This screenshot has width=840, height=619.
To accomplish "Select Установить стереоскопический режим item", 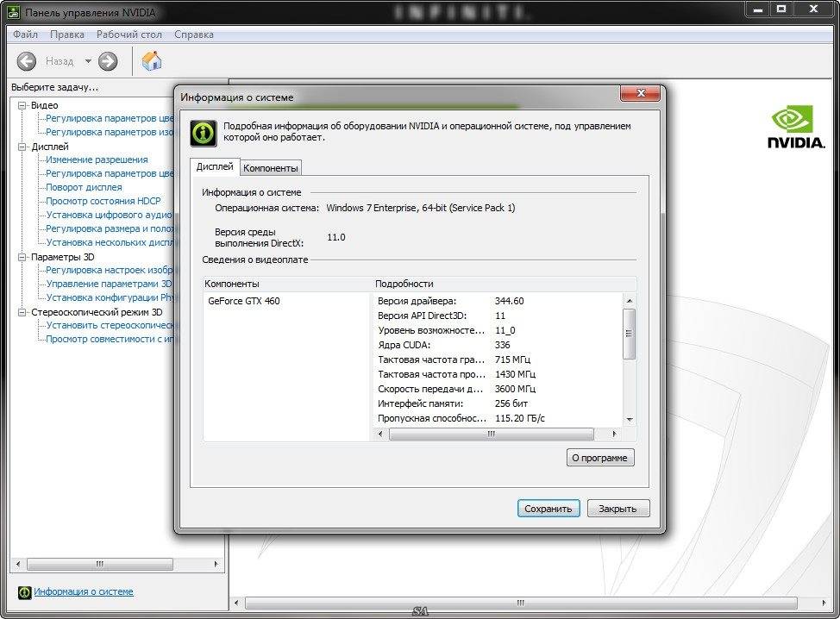I will (x=110, y=325).
